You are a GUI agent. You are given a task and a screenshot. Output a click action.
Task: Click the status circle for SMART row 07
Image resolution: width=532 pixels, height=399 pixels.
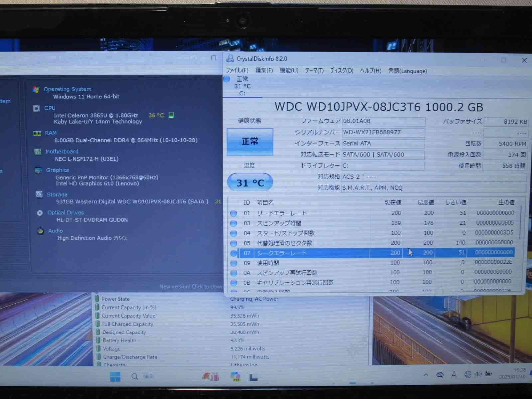tap(234, 253)
